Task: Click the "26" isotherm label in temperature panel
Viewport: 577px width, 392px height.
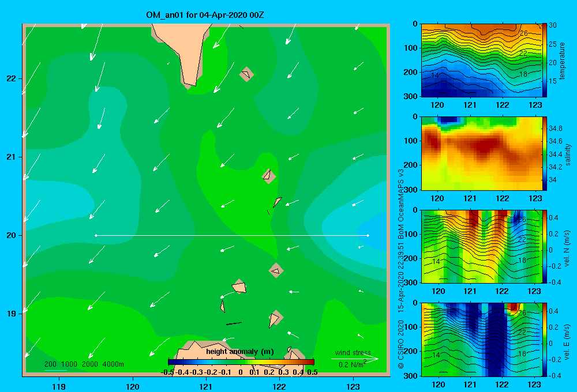Action: tap(524, 33)
